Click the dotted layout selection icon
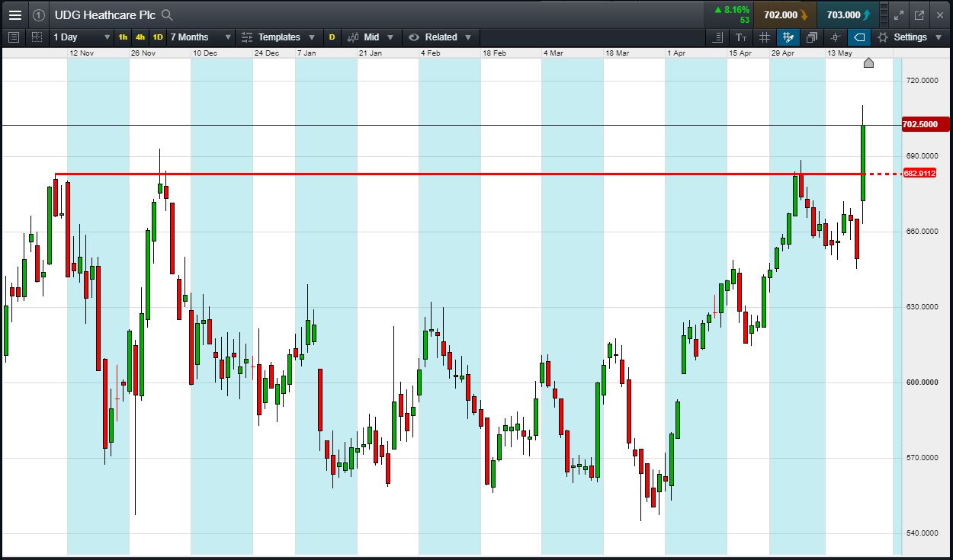 point(37,37)
